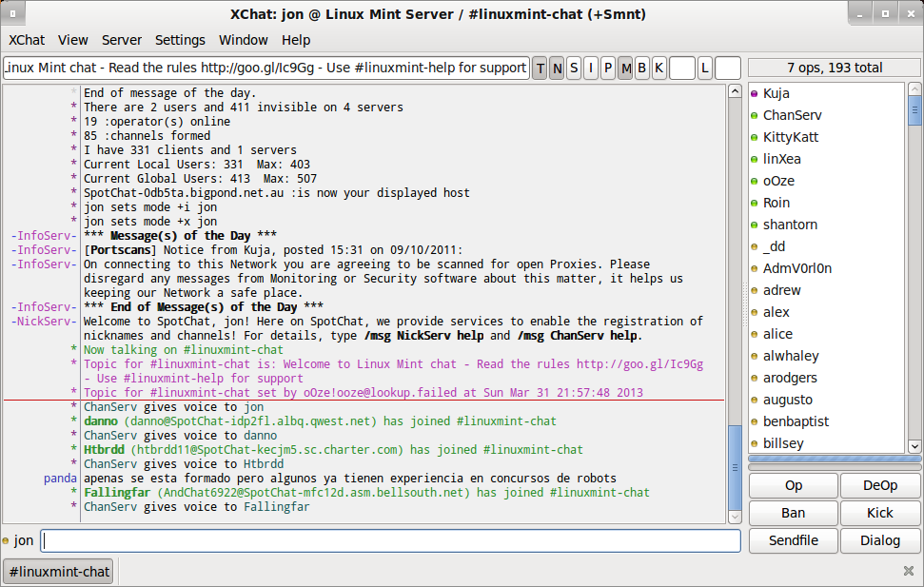Image resolution: width=924 pixels, height=587 pixels.
Task: Open the View menu
Action: point(73,40)
